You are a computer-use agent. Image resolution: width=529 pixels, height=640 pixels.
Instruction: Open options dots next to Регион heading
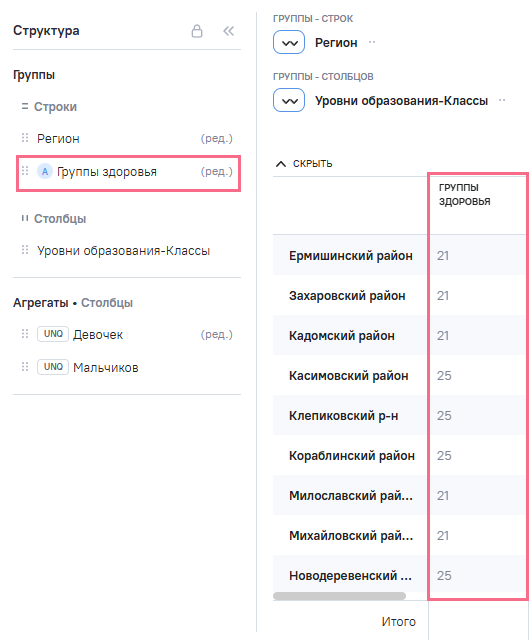372,42
